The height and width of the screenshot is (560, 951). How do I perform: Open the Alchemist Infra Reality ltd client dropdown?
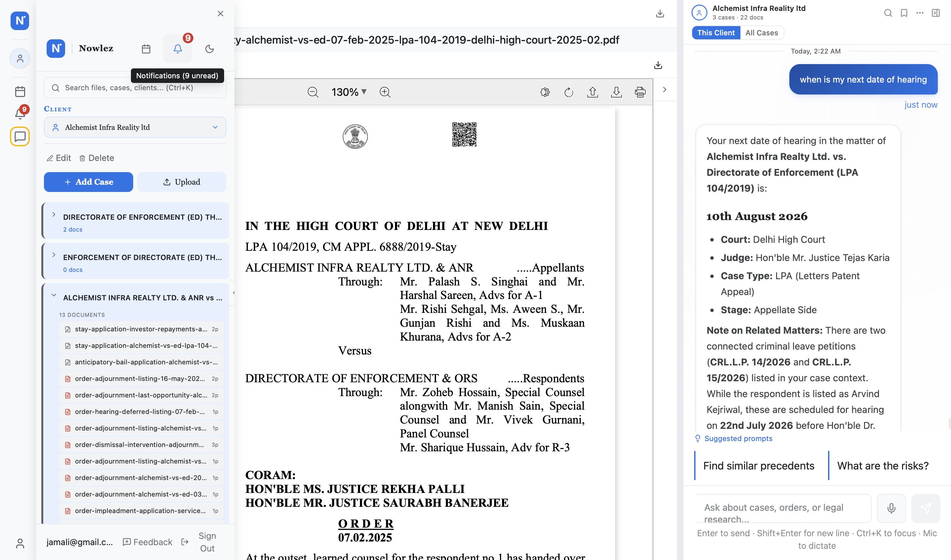[x=135, y=127]
